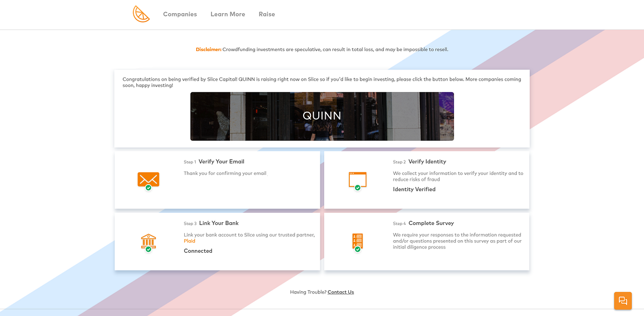Click the QUINN company banner

pos(322,116)
